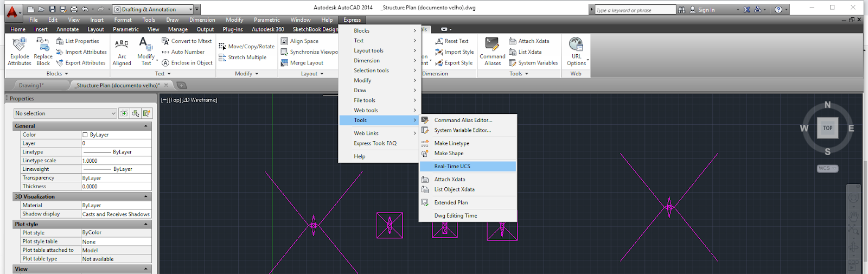The height and width of the screenshot is (274, 868).
Task: Click the Auto Number tool
Action: tap(183, 52)
